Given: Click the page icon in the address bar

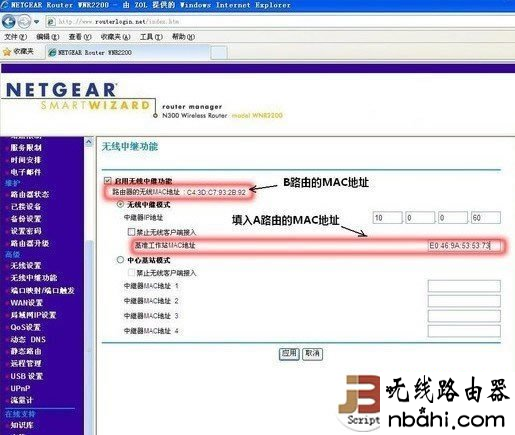Looking at the screenshot, I should point(51,22).
